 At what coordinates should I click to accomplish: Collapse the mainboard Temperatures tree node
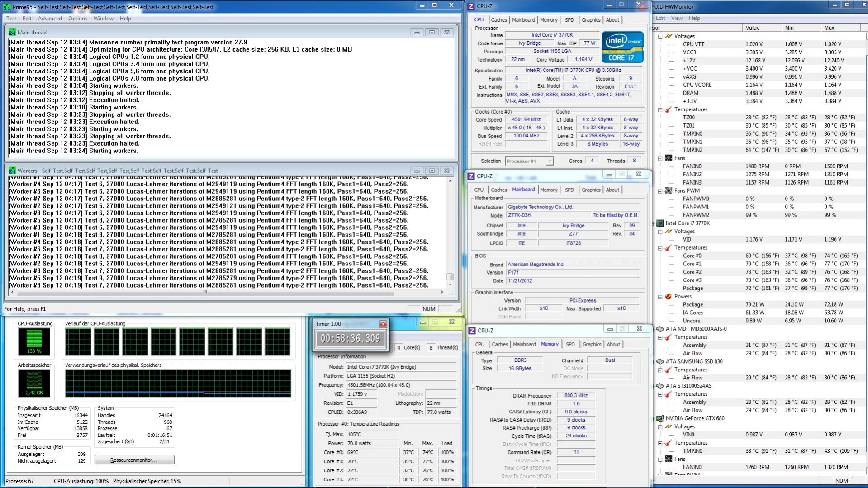click(660, 109)
